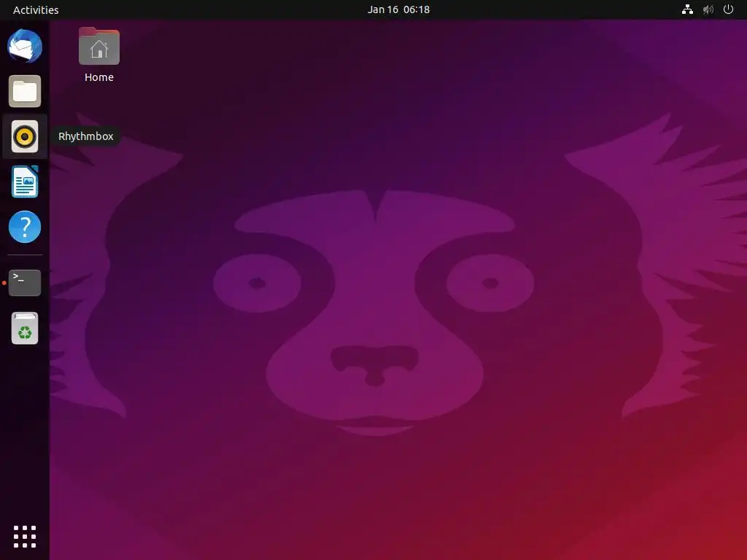The width and height of the screenshot is (747, 560).
Task: Click the wired network status icon
Action: click(x=687, y=9)
